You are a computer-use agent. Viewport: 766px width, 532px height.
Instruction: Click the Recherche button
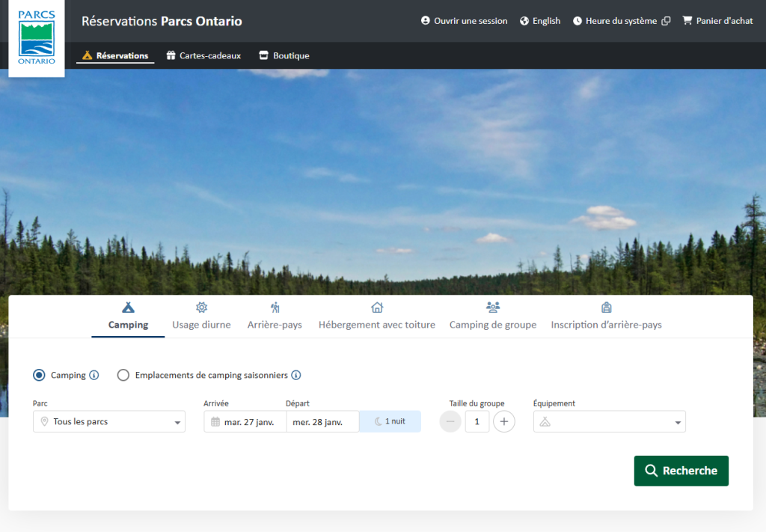681,471
